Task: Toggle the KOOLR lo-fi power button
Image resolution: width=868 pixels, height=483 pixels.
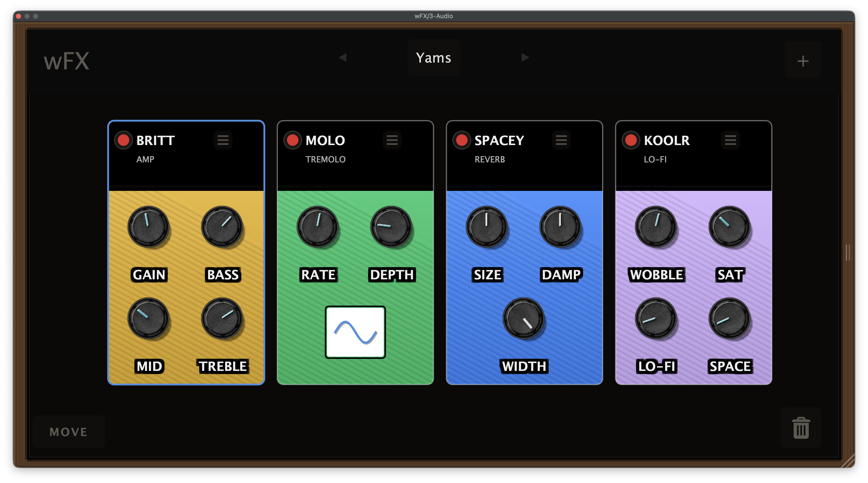Action: (x=631, y=140)
